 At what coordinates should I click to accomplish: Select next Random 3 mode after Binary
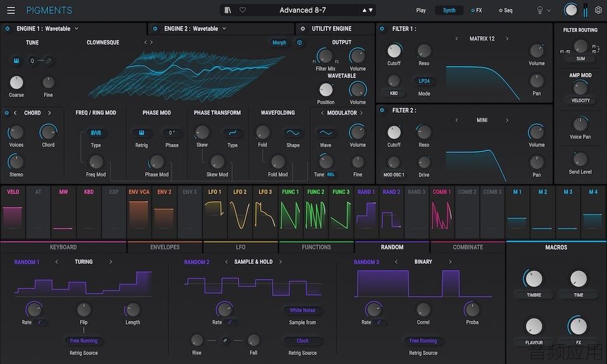450,262
